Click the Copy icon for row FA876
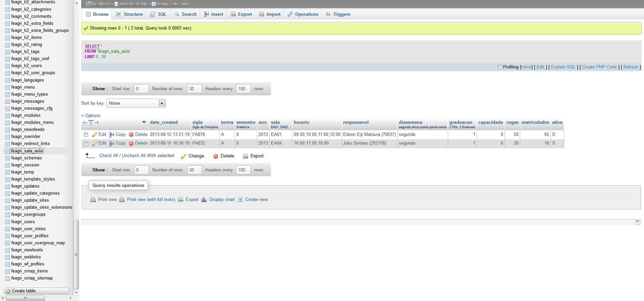This screenshot has width=644, height=301. pos(112,135)
